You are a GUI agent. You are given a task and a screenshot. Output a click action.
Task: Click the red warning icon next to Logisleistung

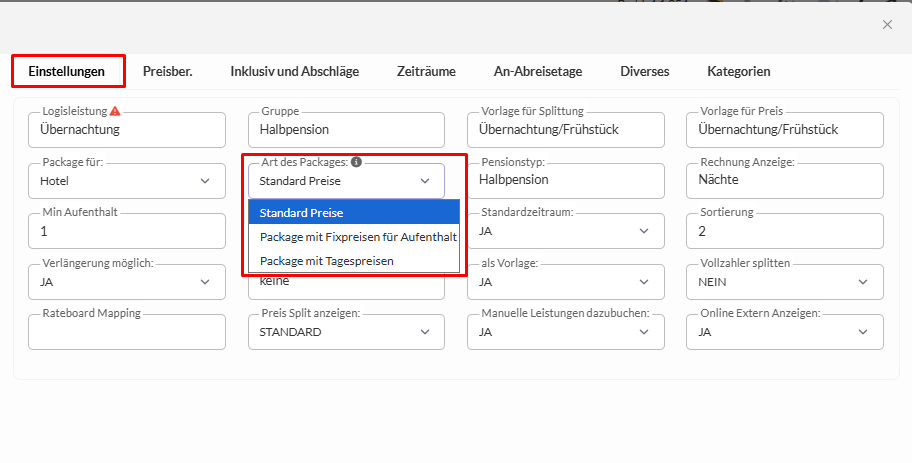(x=115, y=111)
